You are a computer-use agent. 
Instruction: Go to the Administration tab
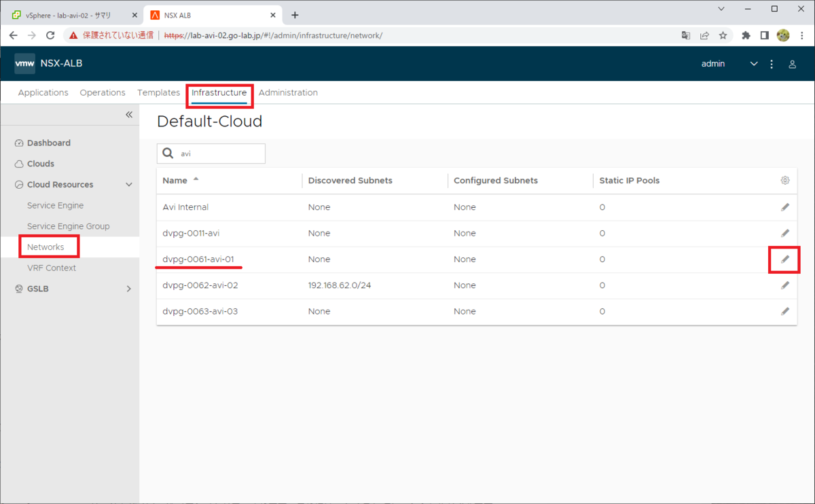tap(288, 92)
